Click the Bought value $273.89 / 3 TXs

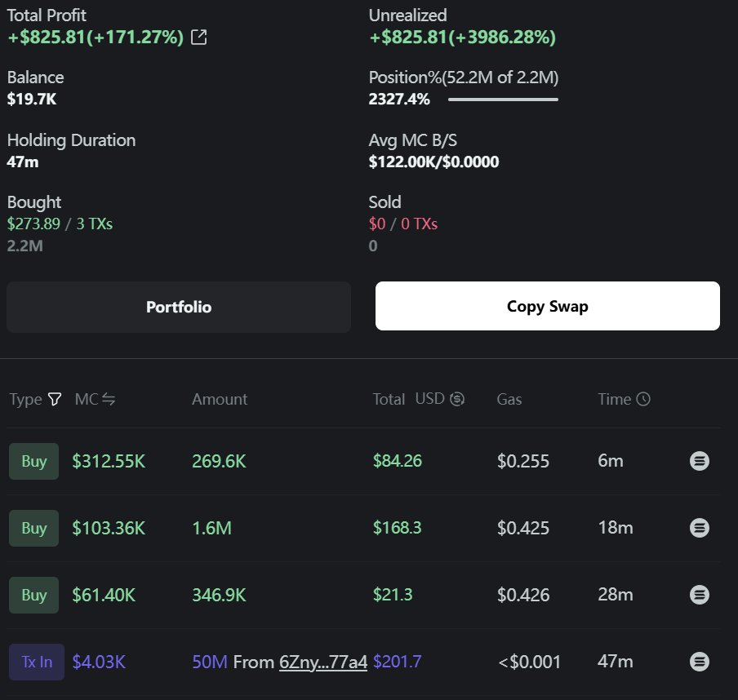click(x=60, y=224)
